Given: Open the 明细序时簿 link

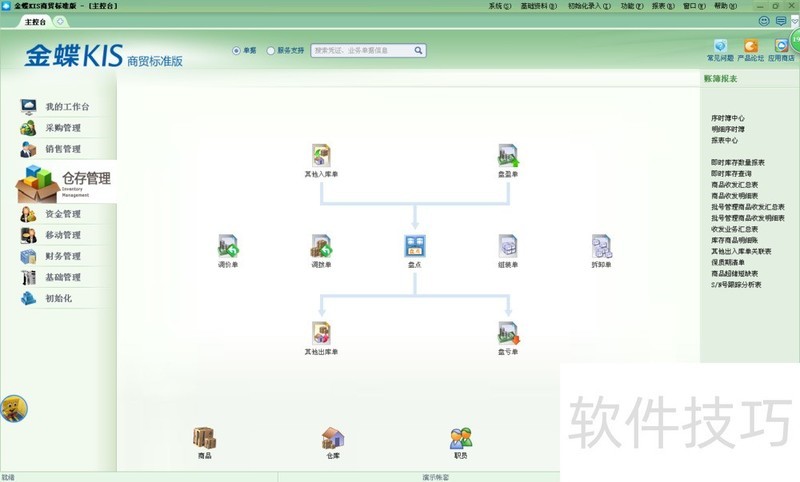Looking at the screenshot, I should pos(728,129).
